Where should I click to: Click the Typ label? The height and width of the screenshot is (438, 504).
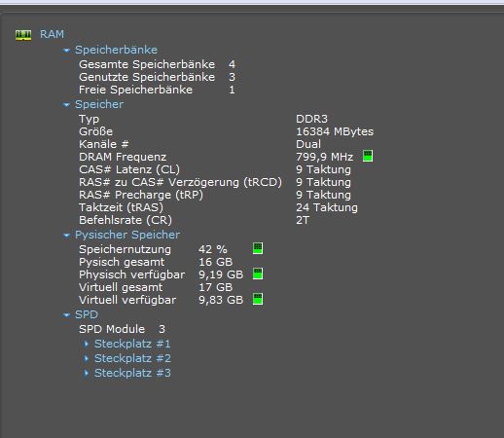[89, 119]
